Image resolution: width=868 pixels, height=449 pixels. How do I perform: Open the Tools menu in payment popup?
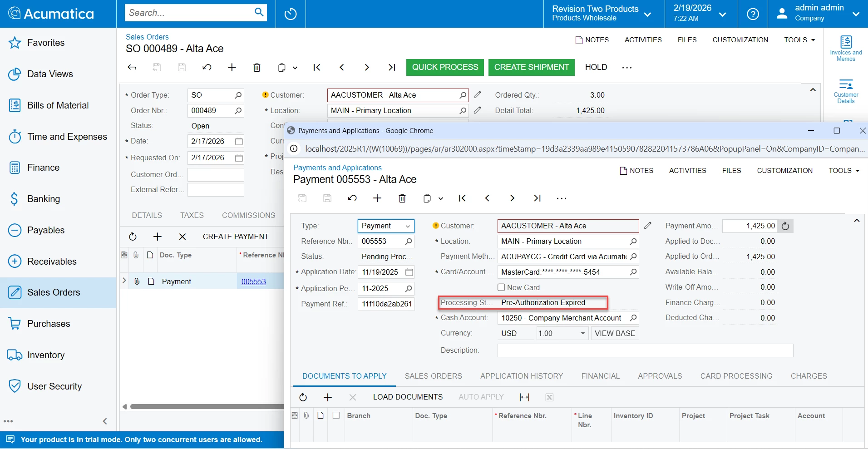pyautogui.click(x=844, y=171)
